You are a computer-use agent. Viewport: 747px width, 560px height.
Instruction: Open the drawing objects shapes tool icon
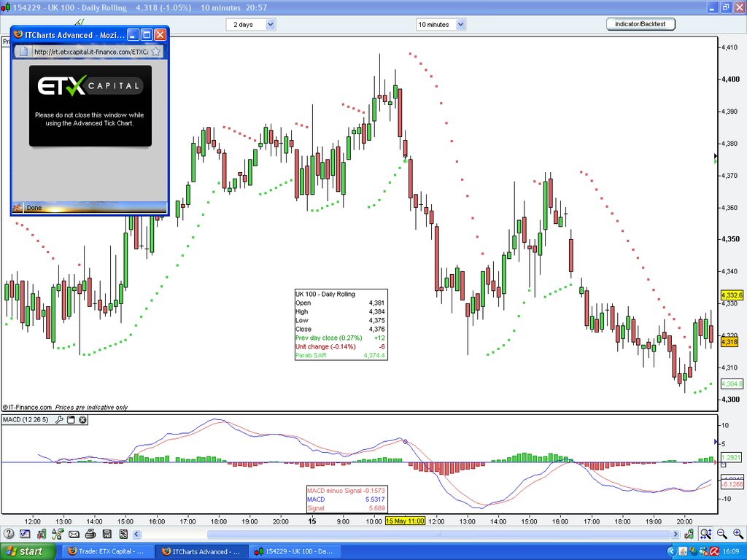point(58,534)
